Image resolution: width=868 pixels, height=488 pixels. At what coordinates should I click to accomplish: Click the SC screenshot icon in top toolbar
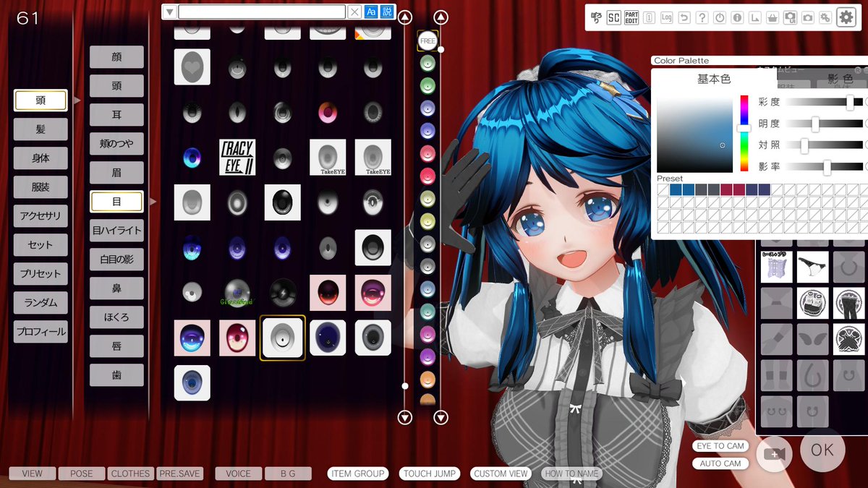coord(613,16)
